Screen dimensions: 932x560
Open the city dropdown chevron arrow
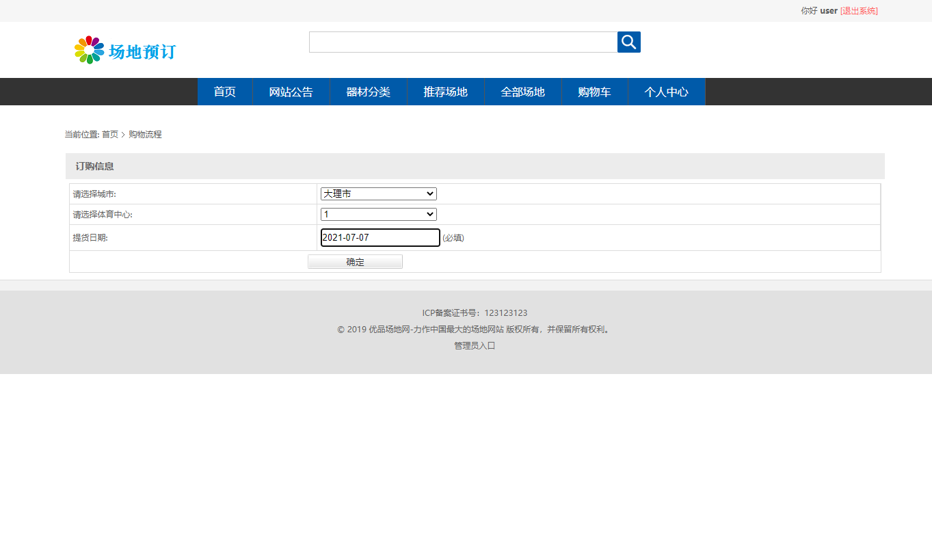coord(429,194)
